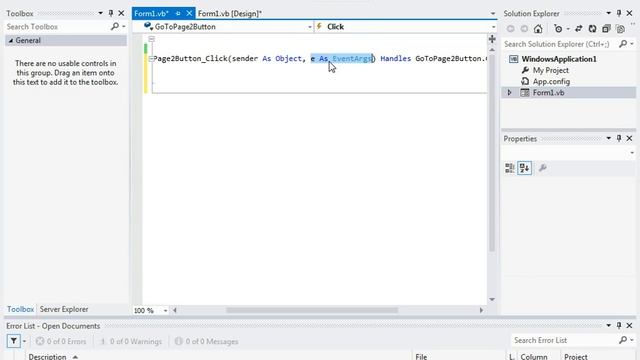Collapse the code outlining box beside Page2Button_Click
The image size is (640, 360).
click(x=151, y=58)
